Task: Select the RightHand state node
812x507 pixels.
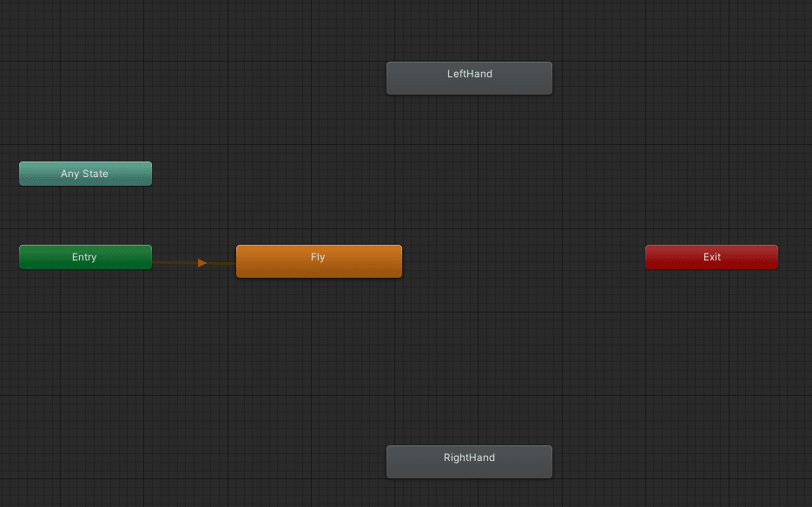Action: click(x=469, y=462)
